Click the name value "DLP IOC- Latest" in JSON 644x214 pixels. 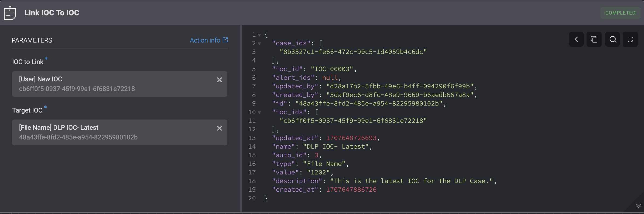pos(336,146)
